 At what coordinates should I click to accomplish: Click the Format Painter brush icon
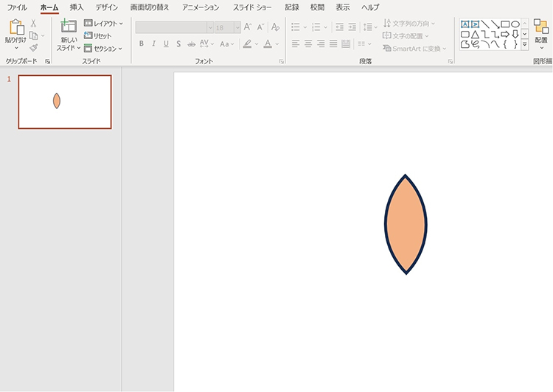pyautogui.click(x=33, y=47)
